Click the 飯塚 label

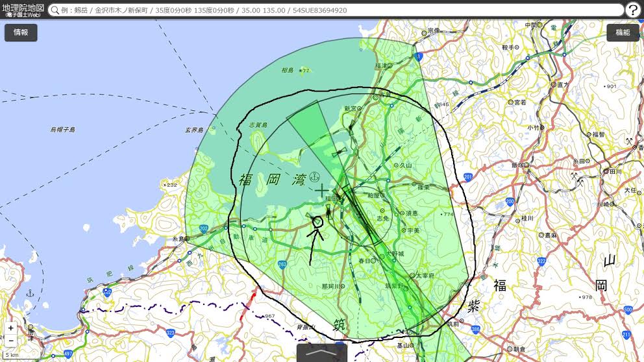pyautogui.click(x=517, y=165)
